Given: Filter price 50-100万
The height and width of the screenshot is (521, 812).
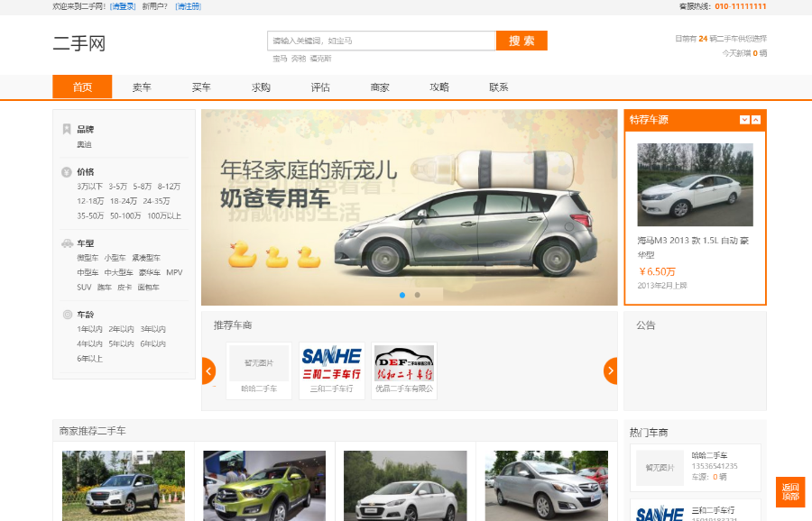Looking at the screenshot, I should [x=125, y=215].
